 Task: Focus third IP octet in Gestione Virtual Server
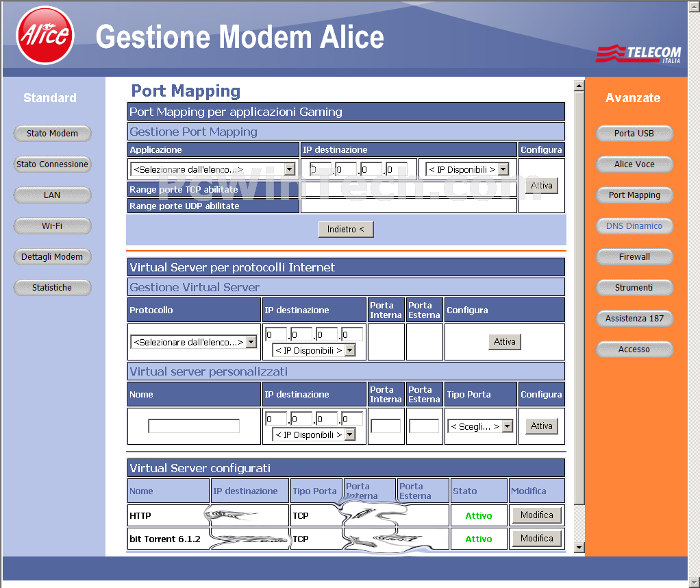point(327,334)
